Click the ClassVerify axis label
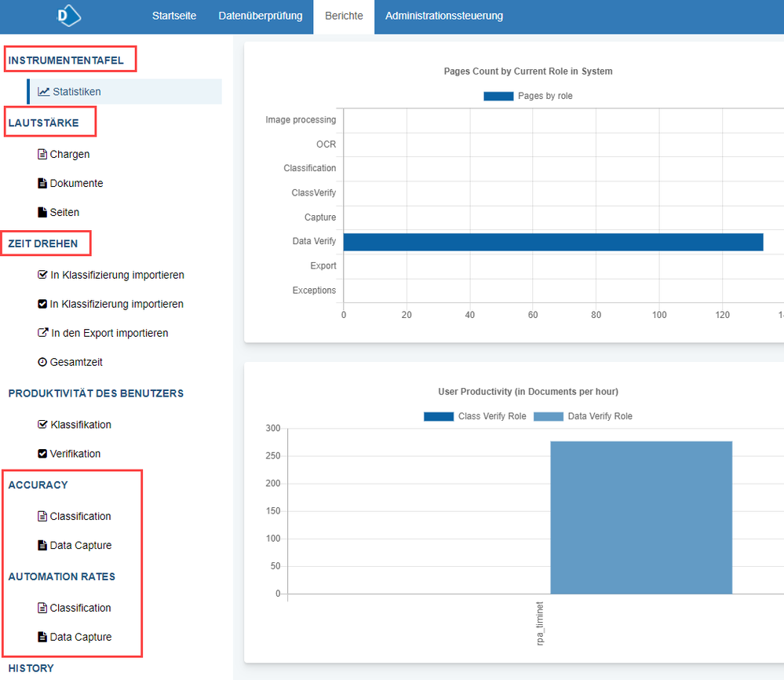 point(313,192)
